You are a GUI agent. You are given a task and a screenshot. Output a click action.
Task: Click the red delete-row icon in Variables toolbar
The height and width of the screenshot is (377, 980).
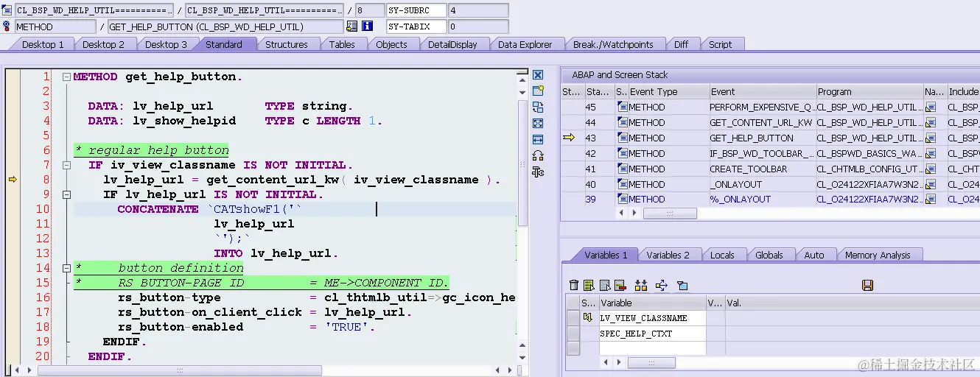click(x=620, y=285)
